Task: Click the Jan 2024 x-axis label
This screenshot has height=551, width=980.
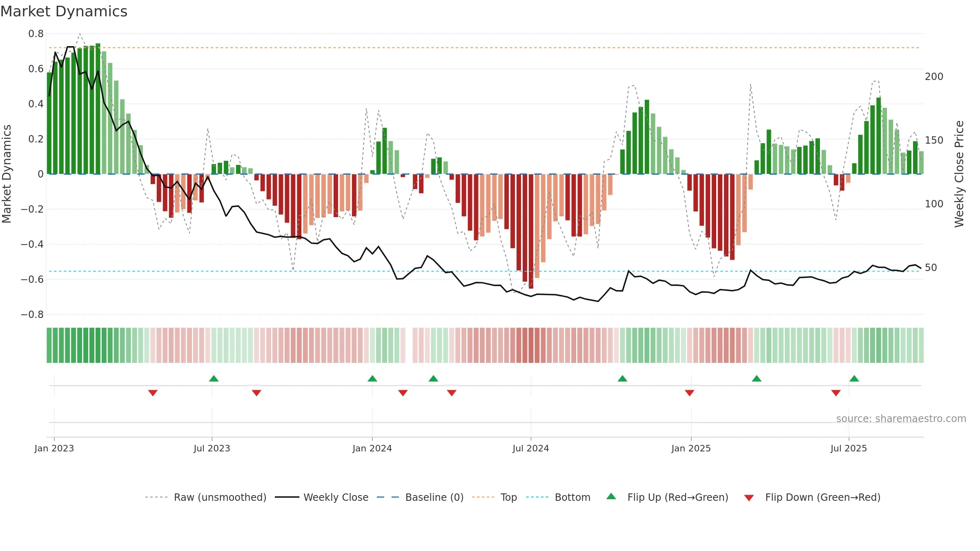Action: [x=372, y=448]
